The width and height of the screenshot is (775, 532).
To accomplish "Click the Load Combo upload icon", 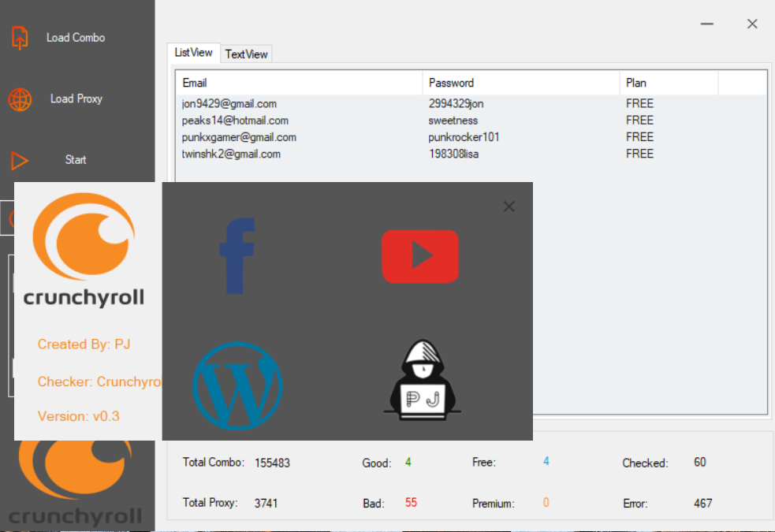I will (x=20, y=38).
